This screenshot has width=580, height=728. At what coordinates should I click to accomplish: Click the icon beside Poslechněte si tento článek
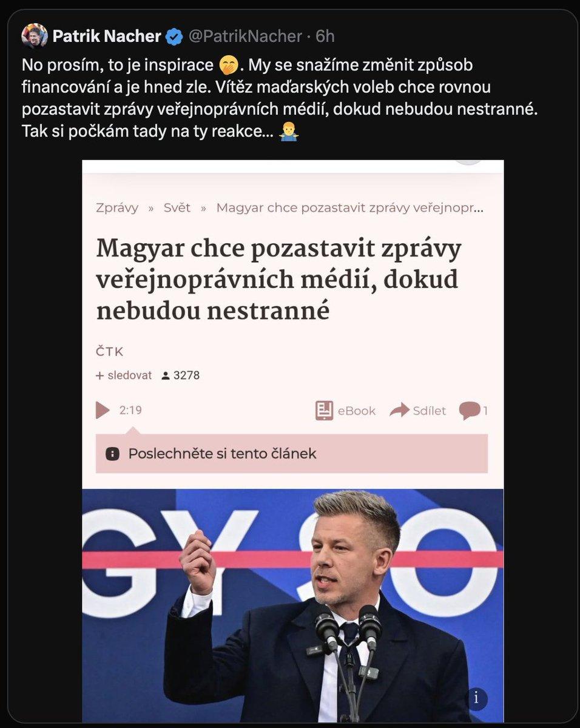click(x=112, y=454)
